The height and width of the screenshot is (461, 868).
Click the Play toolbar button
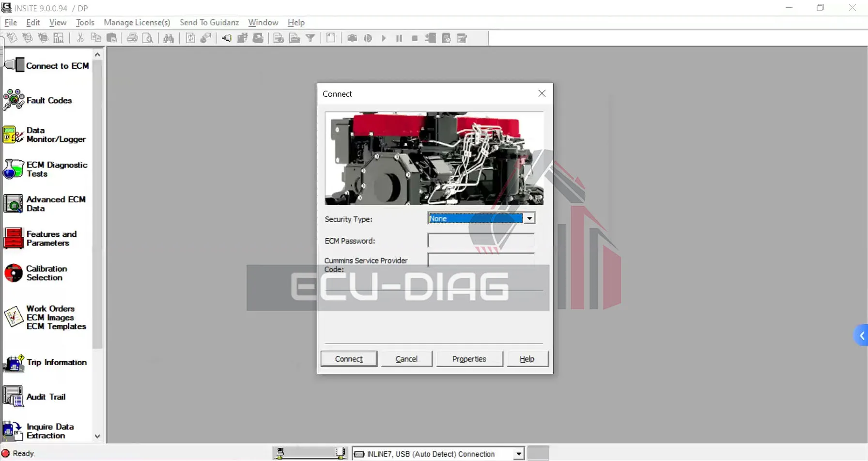click(x=384, y=38)
